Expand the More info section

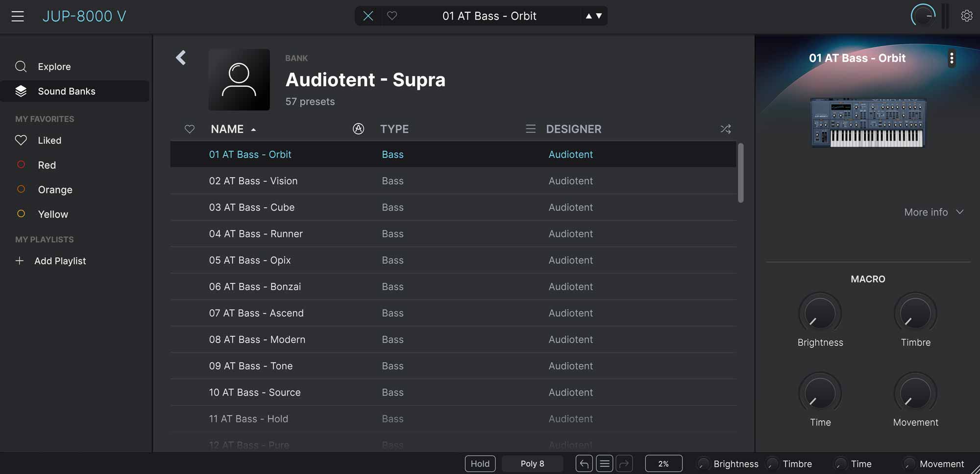click(934, 212)
